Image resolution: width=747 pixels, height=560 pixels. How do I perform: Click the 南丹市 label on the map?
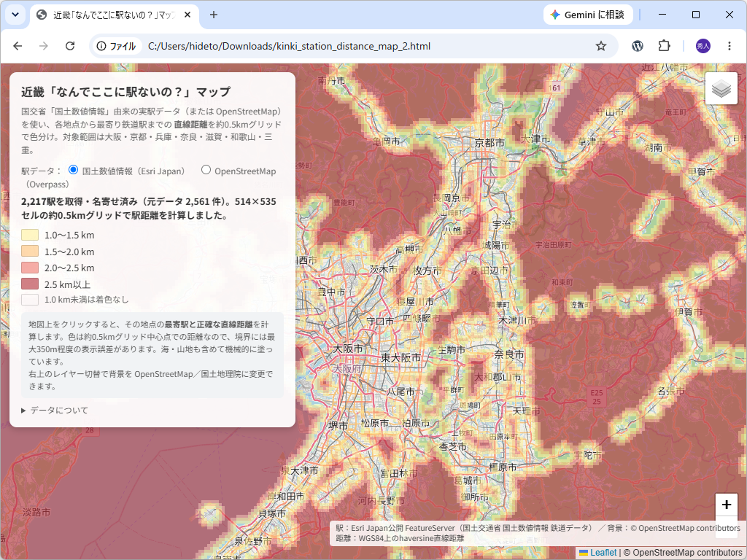click(331, 81)
